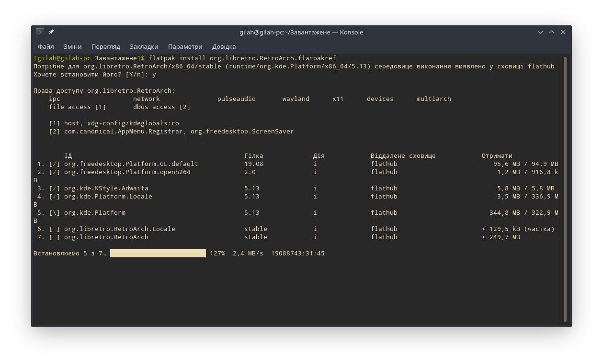
Task: Select org.freedesktop.Platform.openh264 row text
Action: [x=127, y=172]
